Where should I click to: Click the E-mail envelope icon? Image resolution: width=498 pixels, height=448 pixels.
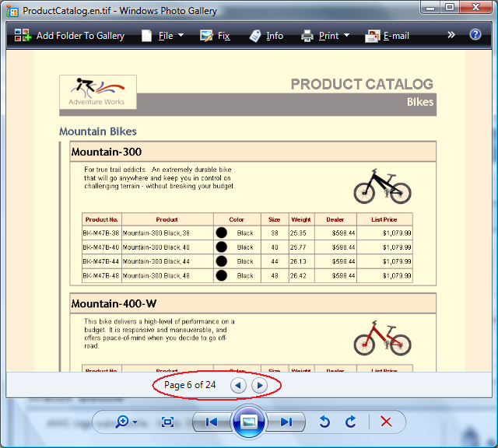372,36
